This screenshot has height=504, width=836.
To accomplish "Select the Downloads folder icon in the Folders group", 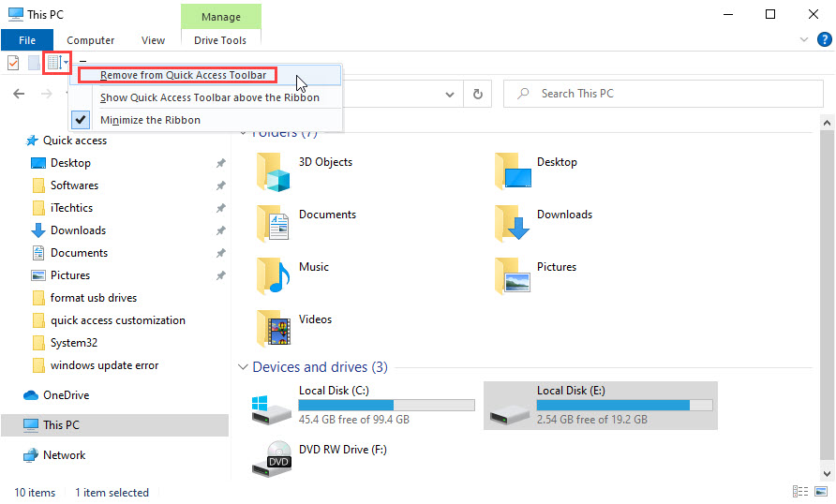I will tap(512, 223).
